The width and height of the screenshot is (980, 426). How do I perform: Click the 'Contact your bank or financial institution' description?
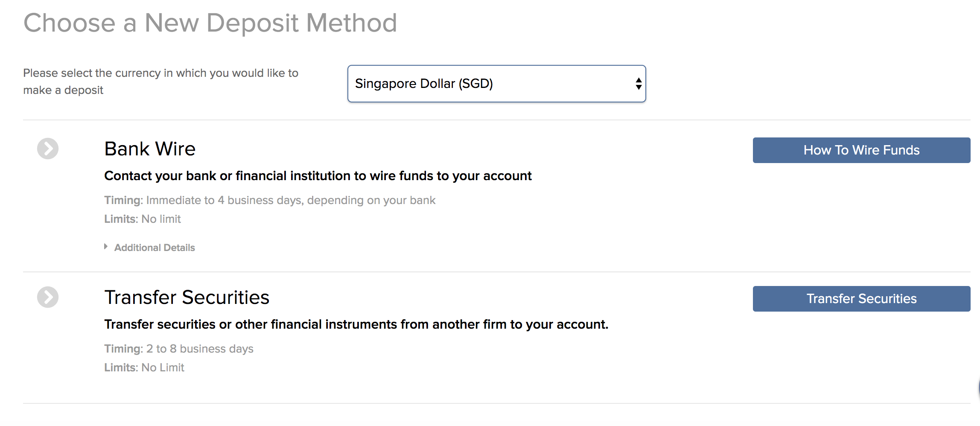318,176
